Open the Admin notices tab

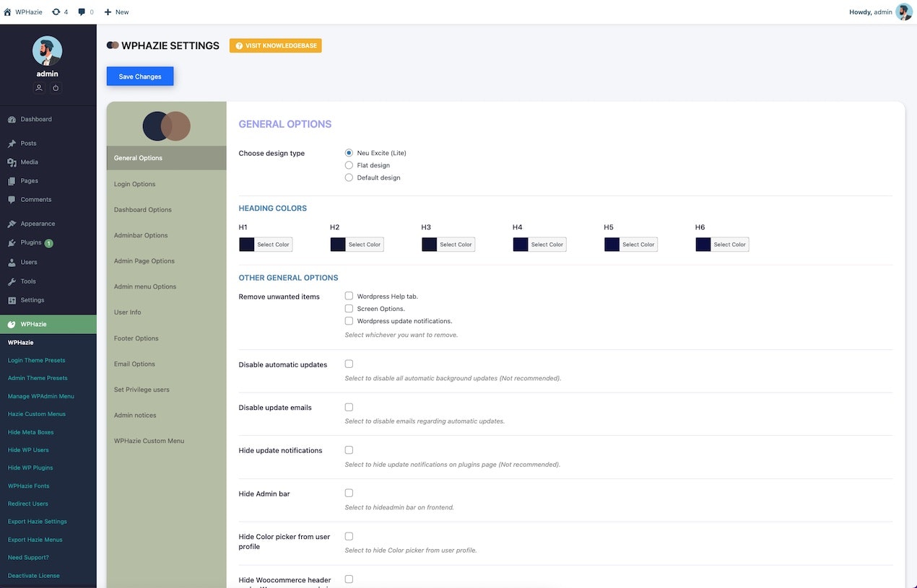point(166,415)
